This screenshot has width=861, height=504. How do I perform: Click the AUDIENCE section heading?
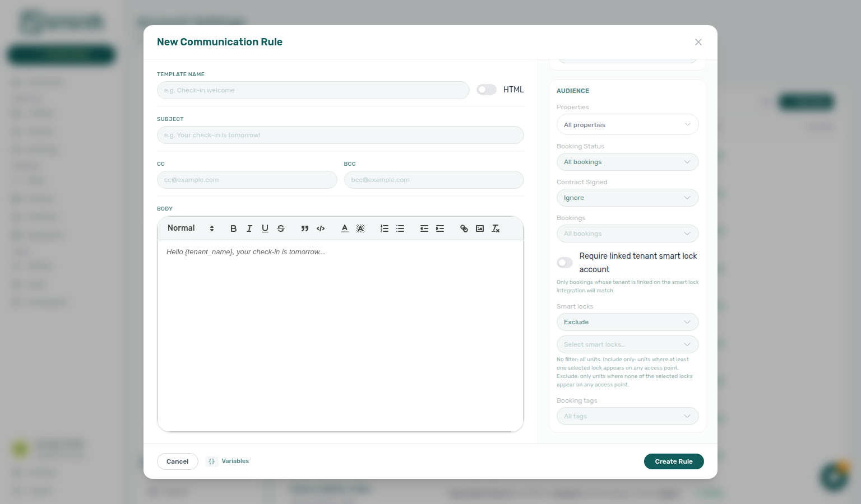click(573, 91)
